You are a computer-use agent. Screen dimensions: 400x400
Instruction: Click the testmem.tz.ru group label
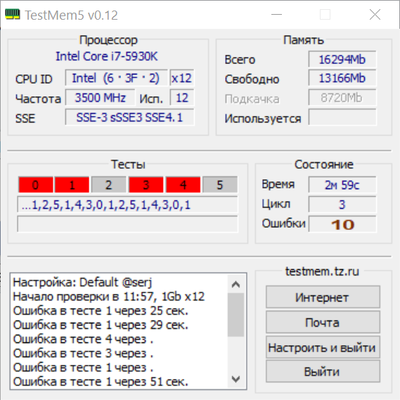322,272
